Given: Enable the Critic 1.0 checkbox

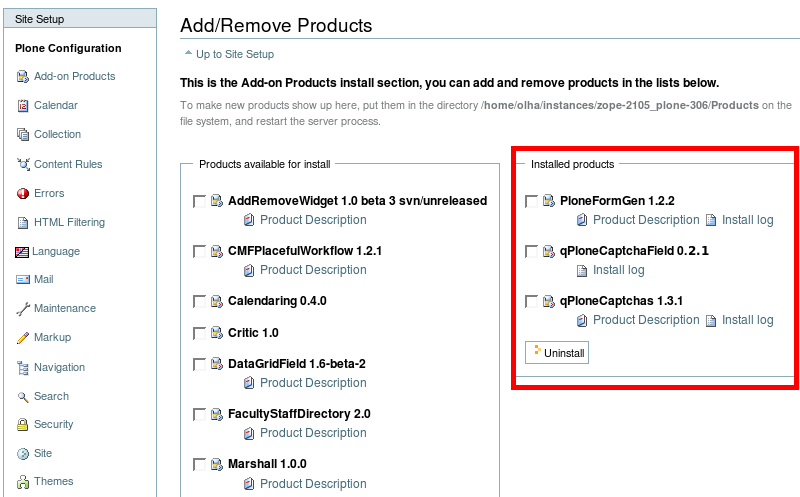Looking at the screenshot, I should [x=199, y=333].
